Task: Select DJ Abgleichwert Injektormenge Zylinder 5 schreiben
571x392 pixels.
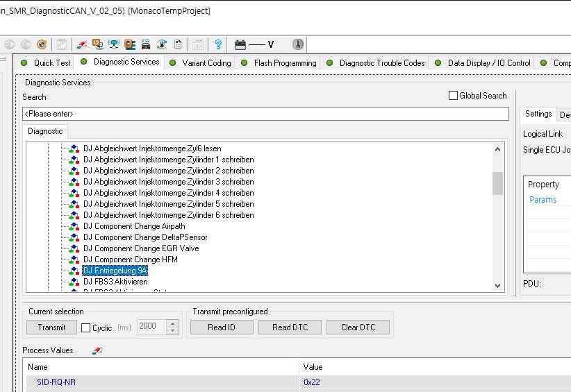Action: 169,204
